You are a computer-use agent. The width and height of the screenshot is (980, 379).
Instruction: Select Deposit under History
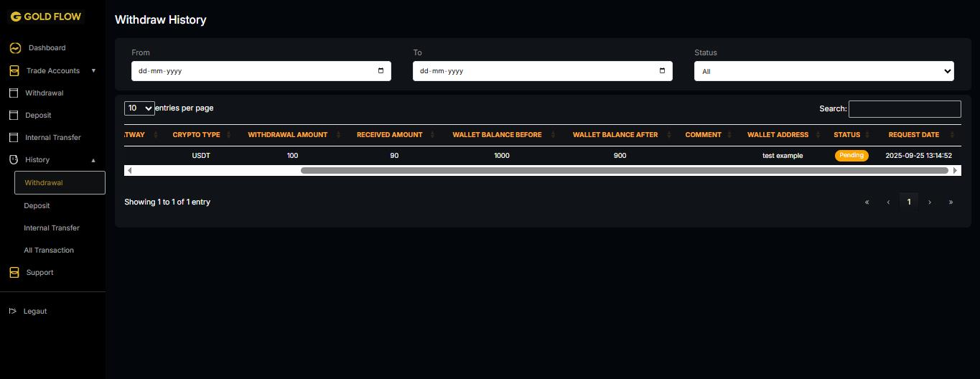[x=37, y=205]
